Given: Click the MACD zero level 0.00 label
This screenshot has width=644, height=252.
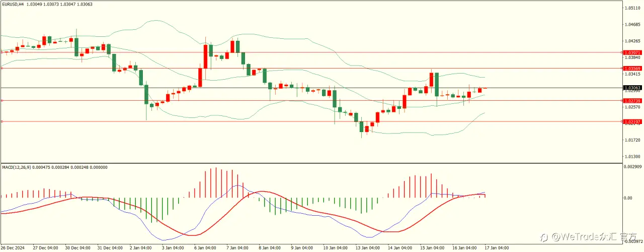Looking at the screenshot, I should coord(628,198).
